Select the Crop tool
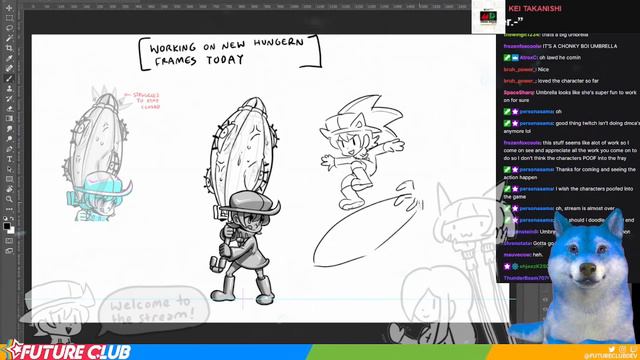 coord(9,48)
